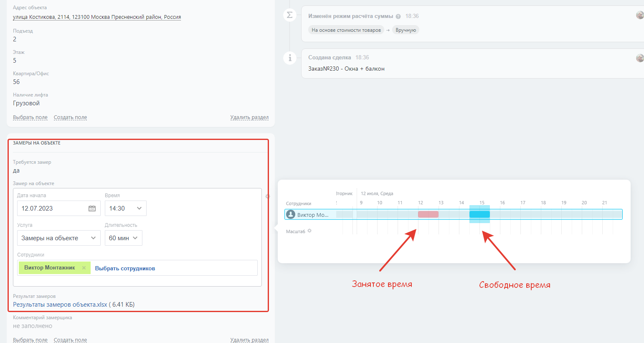Click the Вручную tag
644x343 pixels.
tap(406, 30)
